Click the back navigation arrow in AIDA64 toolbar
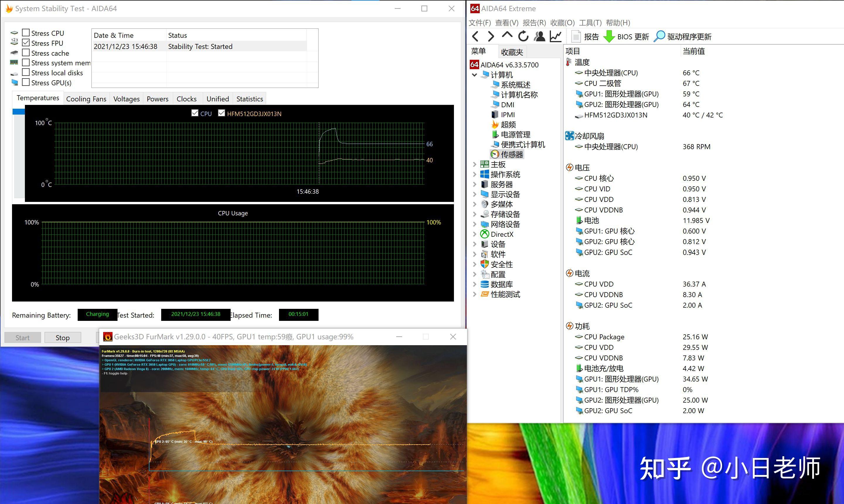The height and width of the screenshot is (504, 844). pyautogui.click(x=476, y=36)
